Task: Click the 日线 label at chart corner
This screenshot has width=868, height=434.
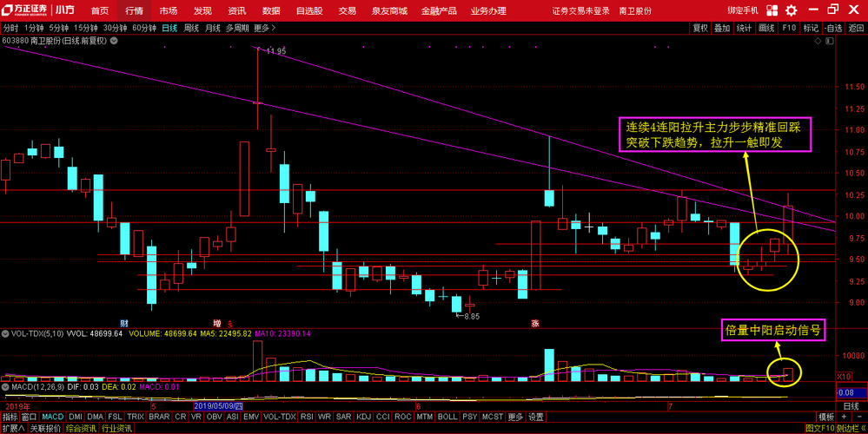Action: (x=851, y=406)
